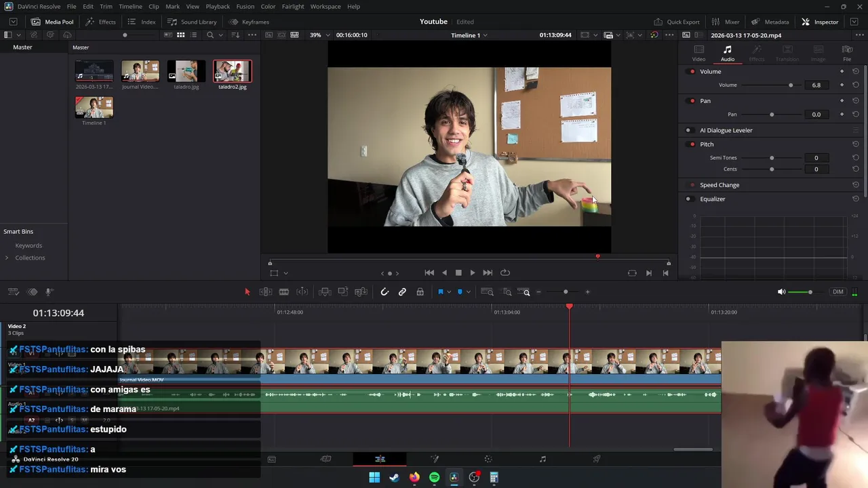
Task: Go to first frame in viewer
Action: (429, 272)
